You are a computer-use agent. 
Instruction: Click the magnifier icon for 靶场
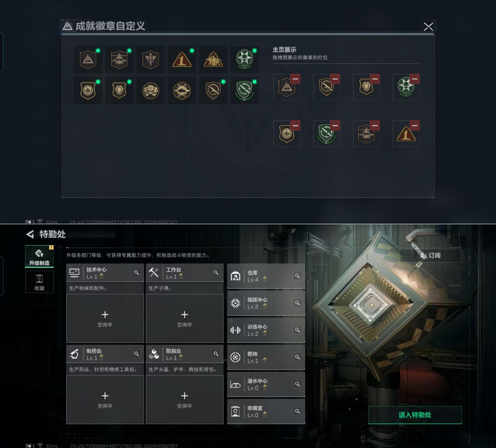click(297, 357)
